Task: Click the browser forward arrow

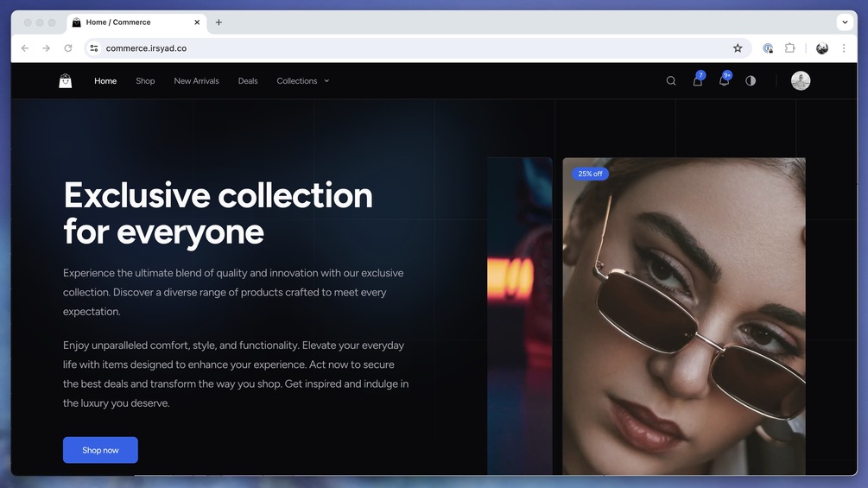Action: tap(46, 48)
